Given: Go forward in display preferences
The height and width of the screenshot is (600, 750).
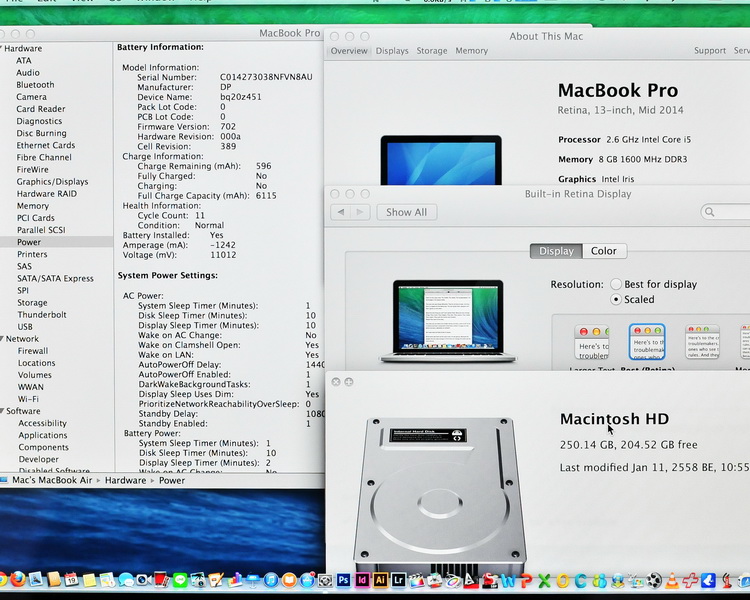Looking at the screenshot, I should coord(361,212).
